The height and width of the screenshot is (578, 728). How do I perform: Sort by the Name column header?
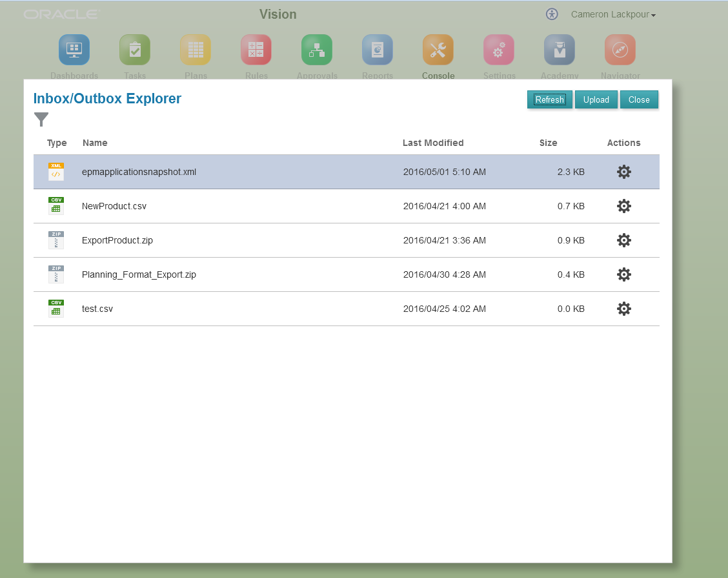pyautogui.click(x=95, y=143)
